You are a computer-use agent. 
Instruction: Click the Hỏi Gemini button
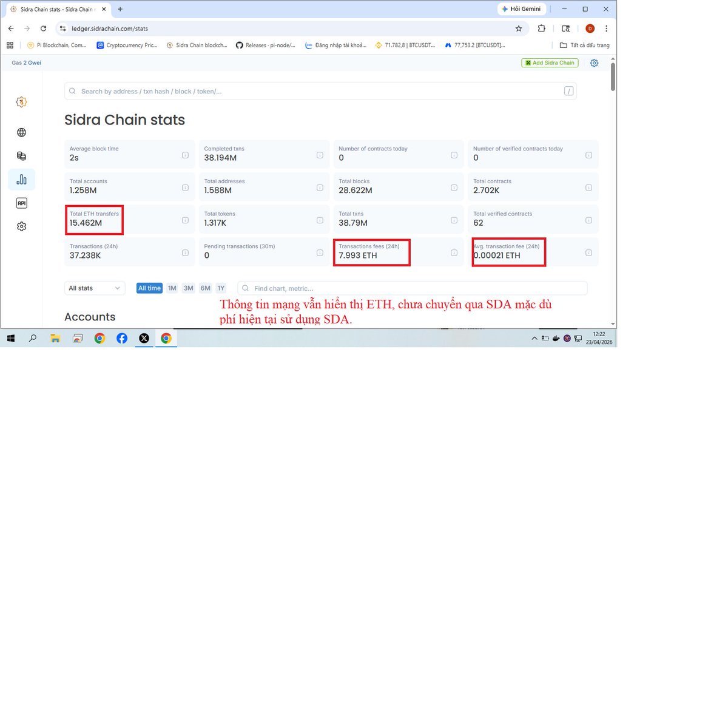coord(521,9)
